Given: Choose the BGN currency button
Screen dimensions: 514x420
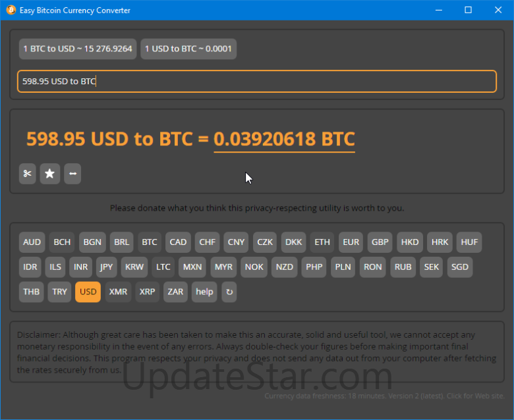Looking at the screenshot, I should 92,242.
